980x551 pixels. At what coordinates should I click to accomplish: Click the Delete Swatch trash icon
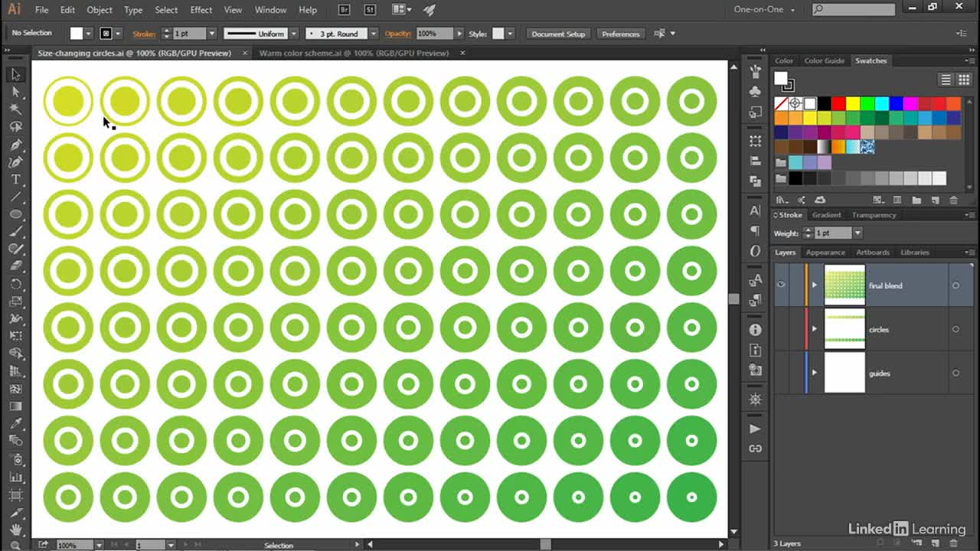[x=953, y=201]
